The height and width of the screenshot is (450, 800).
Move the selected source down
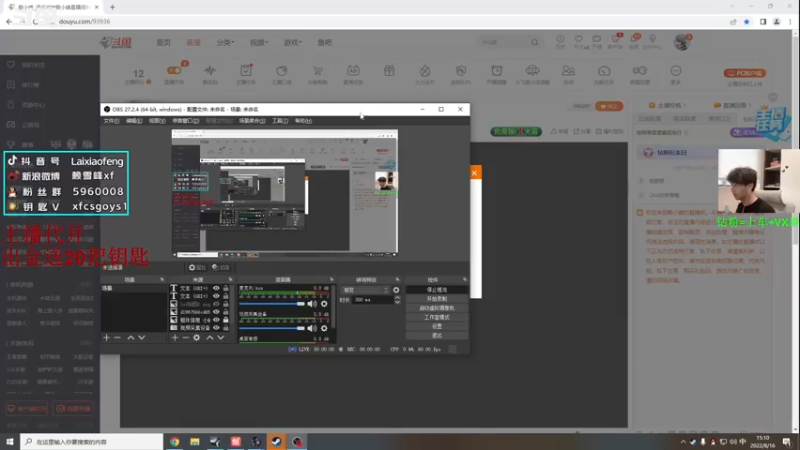point(220,338)
